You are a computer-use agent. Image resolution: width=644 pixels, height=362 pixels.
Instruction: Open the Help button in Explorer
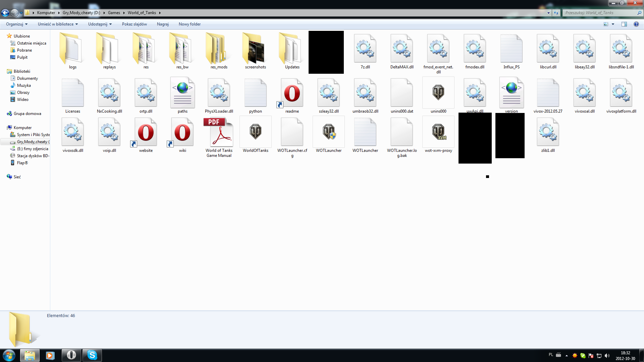(x=636, y=24)
